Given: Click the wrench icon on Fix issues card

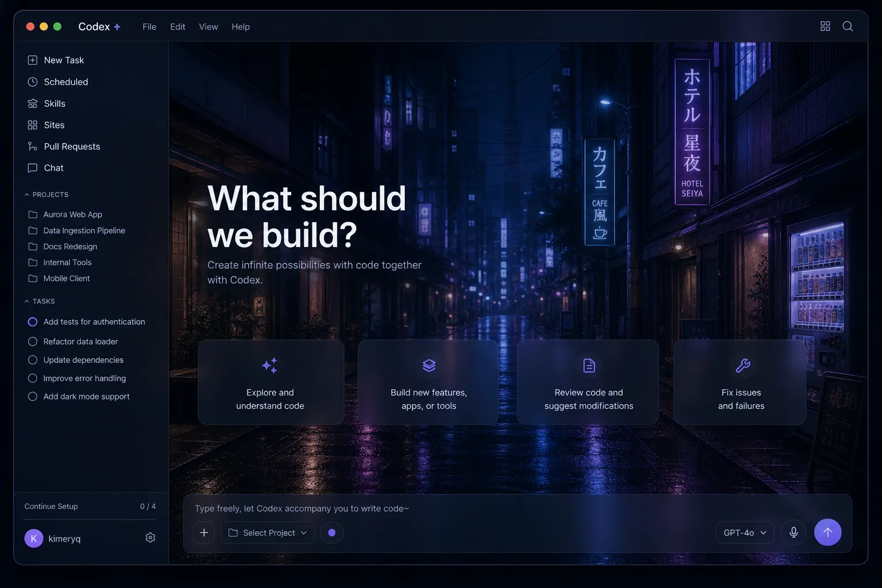Looking at the screenshot, I should point(743,366).
